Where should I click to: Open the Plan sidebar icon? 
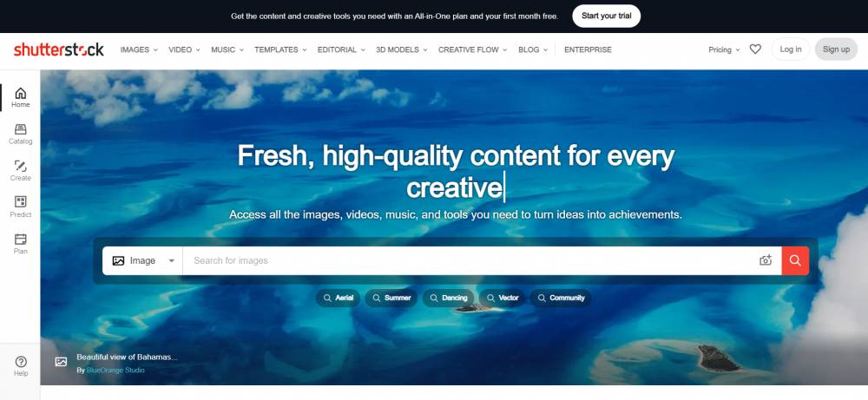pos(21,239)
